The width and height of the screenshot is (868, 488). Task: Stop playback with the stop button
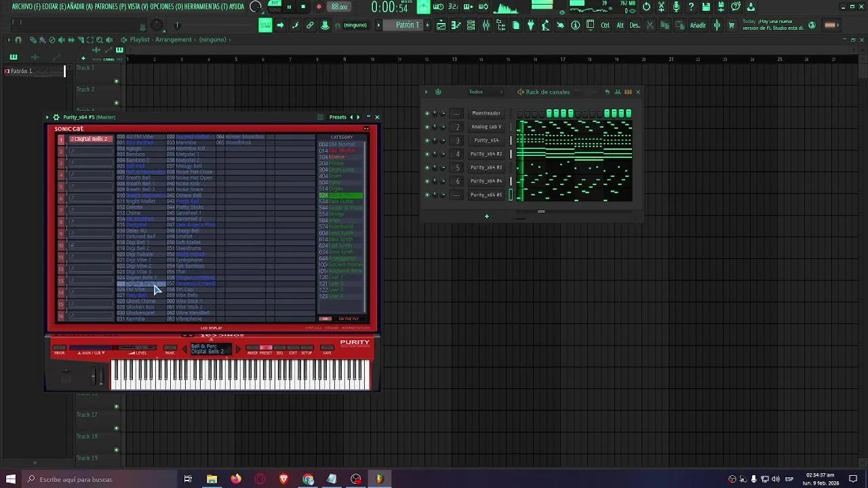[303, 7]
